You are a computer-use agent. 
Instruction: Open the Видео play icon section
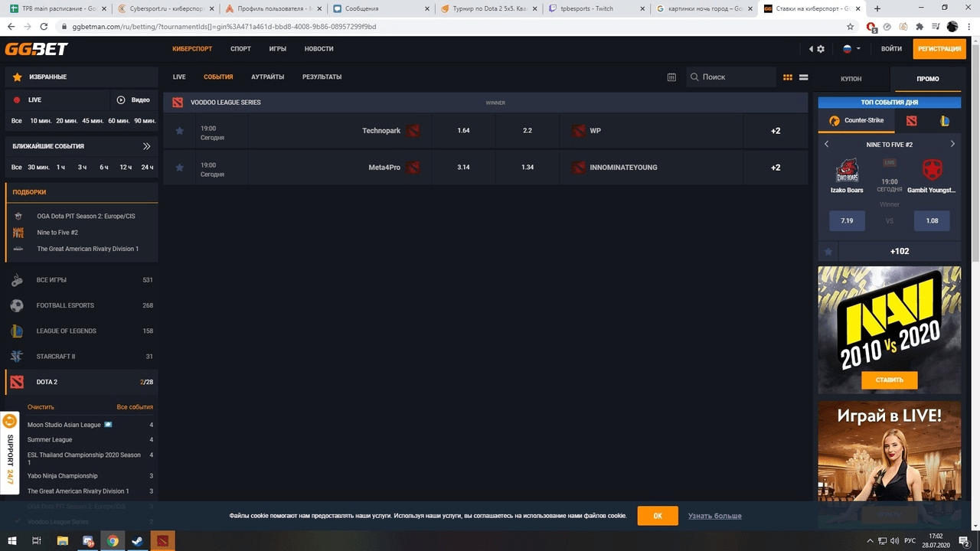click(134, 100)
